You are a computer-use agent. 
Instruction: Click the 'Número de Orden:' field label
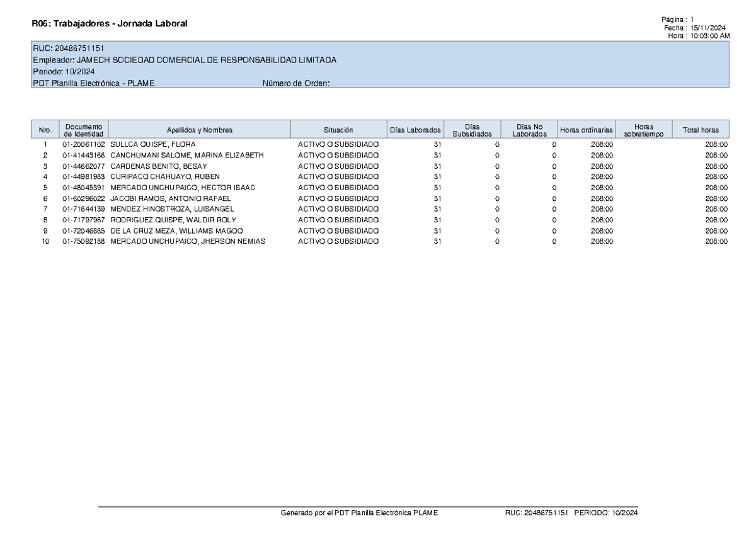click(296, 83)
